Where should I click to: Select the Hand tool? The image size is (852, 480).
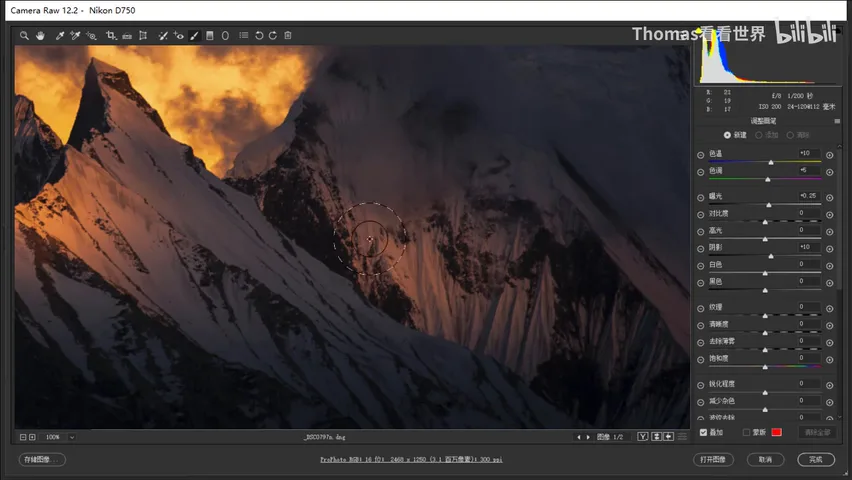tap(40, 35)
